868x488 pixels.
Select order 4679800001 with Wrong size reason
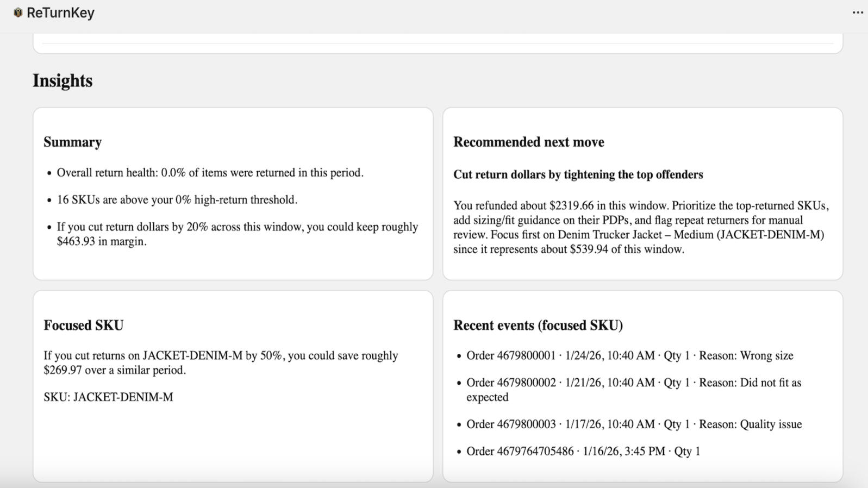click(x=629, y=356)
